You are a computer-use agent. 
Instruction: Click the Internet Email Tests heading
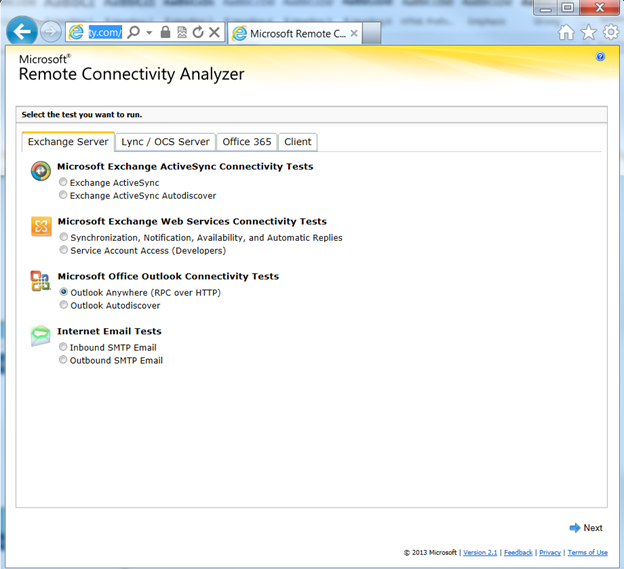pos(109,331)
